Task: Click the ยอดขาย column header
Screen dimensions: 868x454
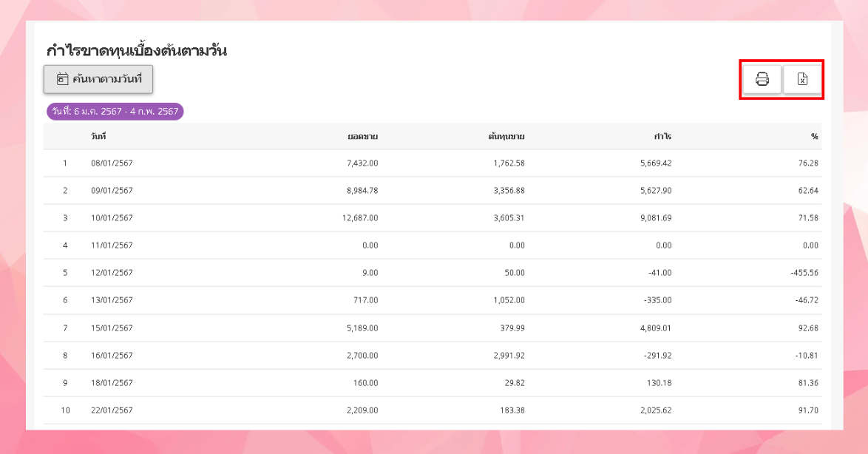Action: [x=362, y=137]
